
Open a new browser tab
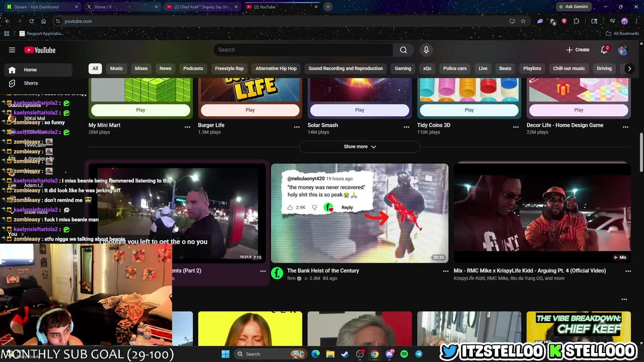click(x=328, y=7)
